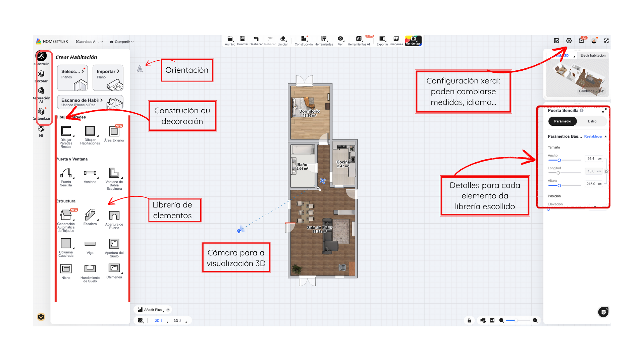Click the zoom in magnifier icon
The height and width of the screenshot is (362, 644).
pyautogui.click(x=535, y=320)
